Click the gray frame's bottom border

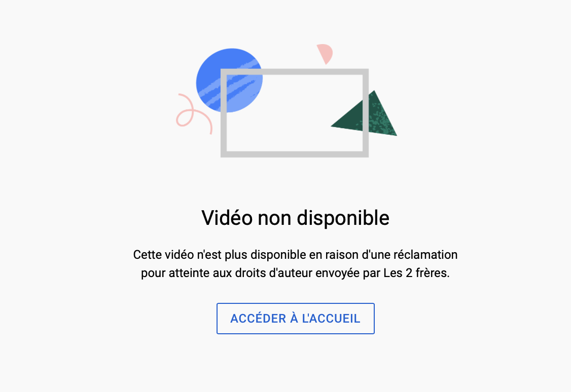point(295,154)
